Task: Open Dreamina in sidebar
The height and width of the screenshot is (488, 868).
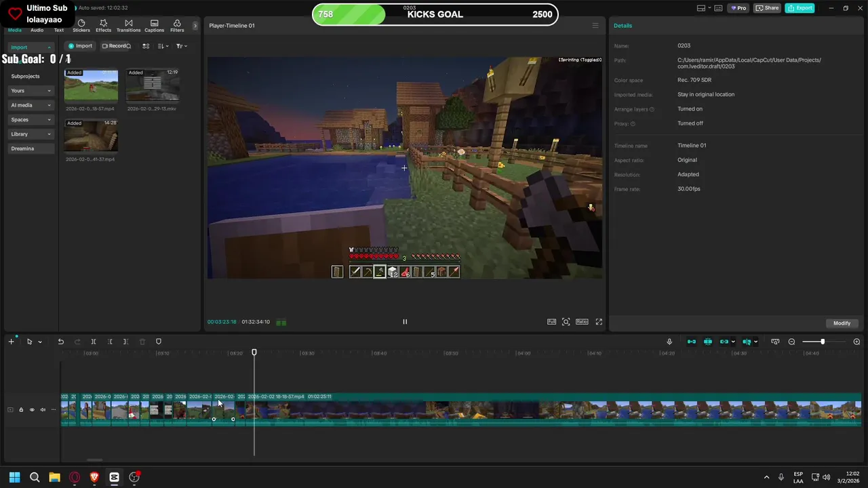Action: point(31,148)
